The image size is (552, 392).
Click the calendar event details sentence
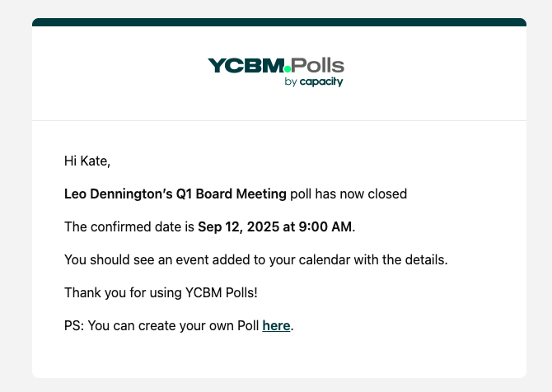[255, 259]
